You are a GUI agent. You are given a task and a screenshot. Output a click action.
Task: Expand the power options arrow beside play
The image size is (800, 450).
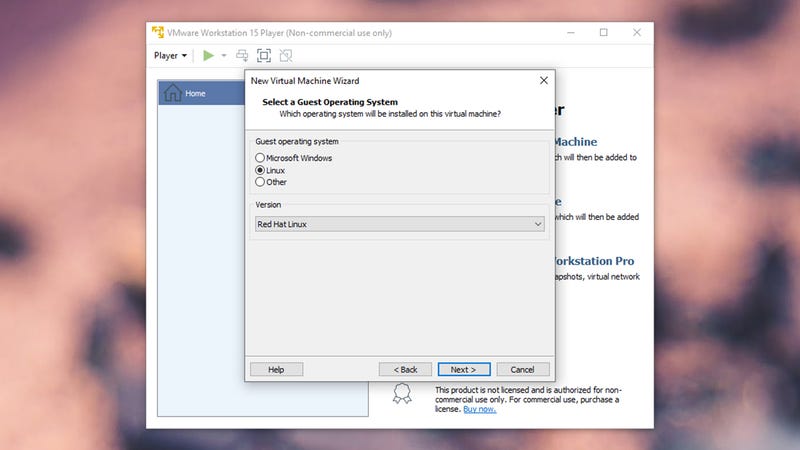pos(223,56)
